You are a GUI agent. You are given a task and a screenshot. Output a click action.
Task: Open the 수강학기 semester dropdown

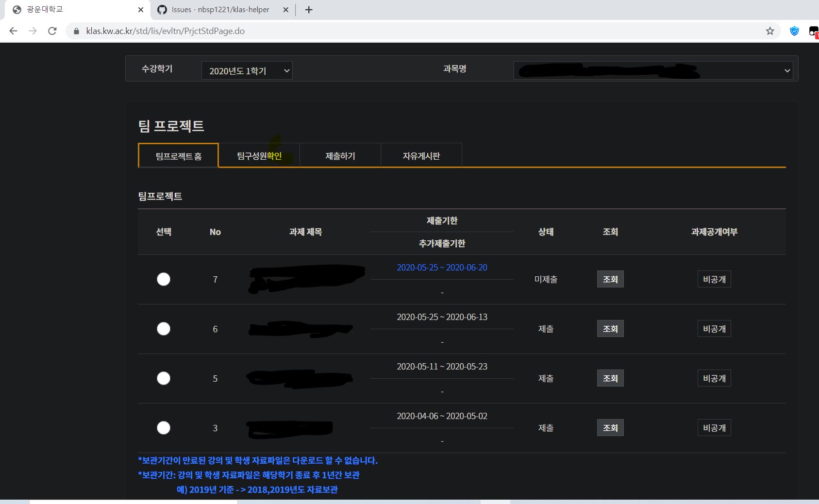point(247,70)
